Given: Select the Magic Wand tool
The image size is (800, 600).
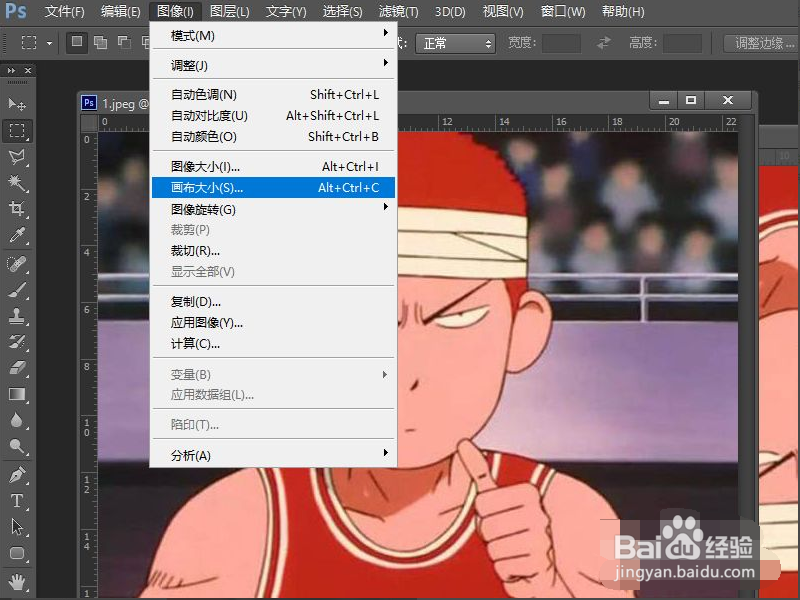Looking at the screenshot, I should (x=17, y=183).
